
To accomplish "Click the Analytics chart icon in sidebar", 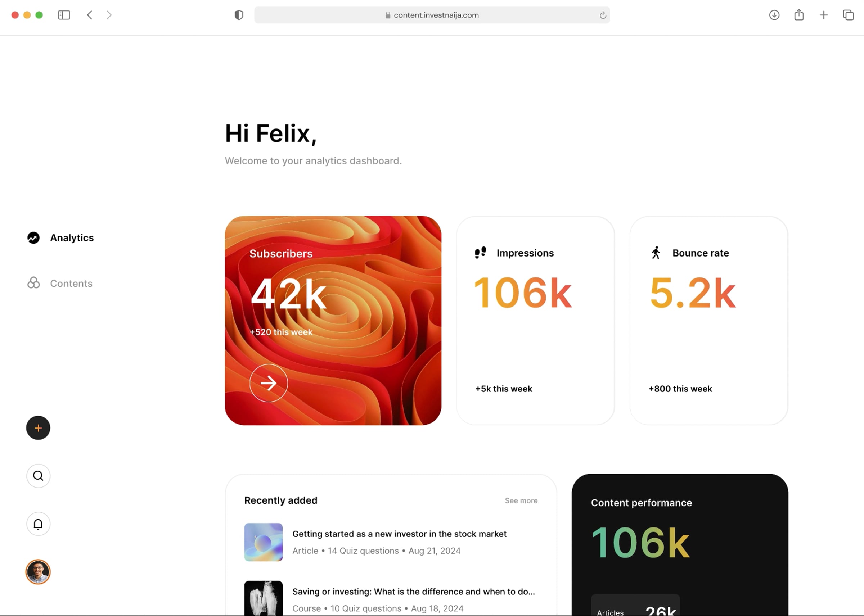I will point(33,238).
